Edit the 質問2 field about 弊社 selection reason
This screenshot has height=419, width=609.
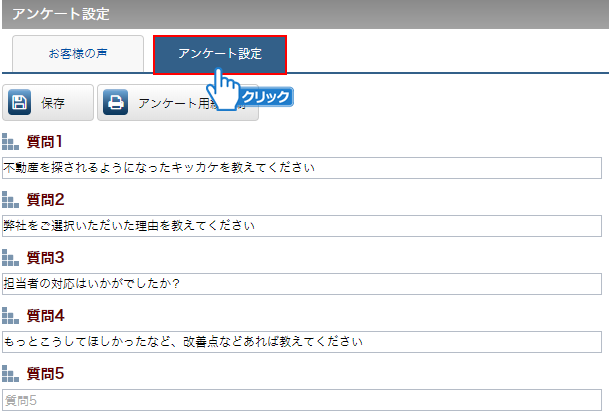pos(302,226)
